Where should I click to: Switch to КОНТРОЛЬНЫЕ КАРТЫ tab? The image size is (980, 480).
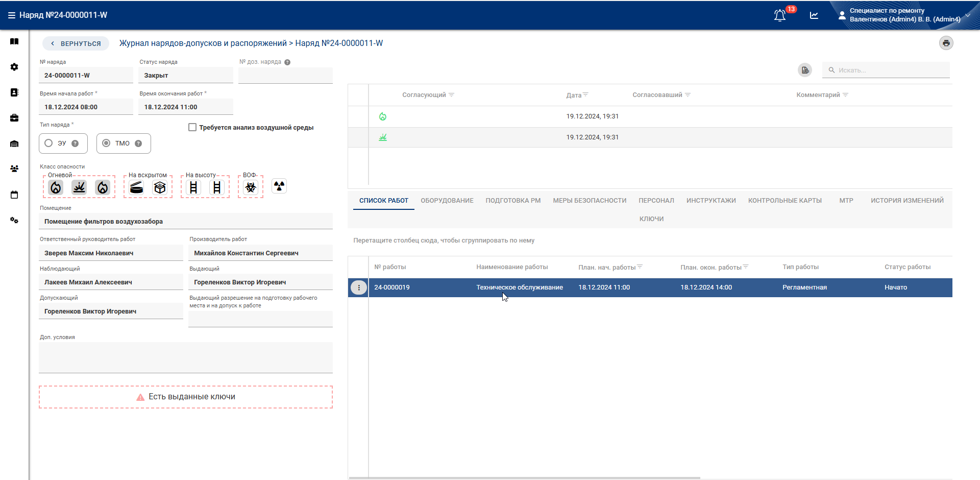pyautogui.click(x=785, y=201)
